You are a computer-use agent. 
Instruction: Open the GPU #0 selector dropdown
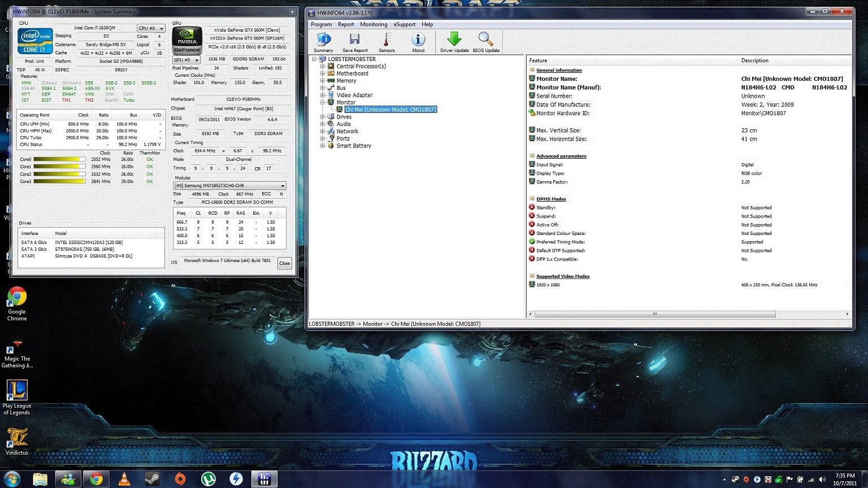click(x=186, y=60)
